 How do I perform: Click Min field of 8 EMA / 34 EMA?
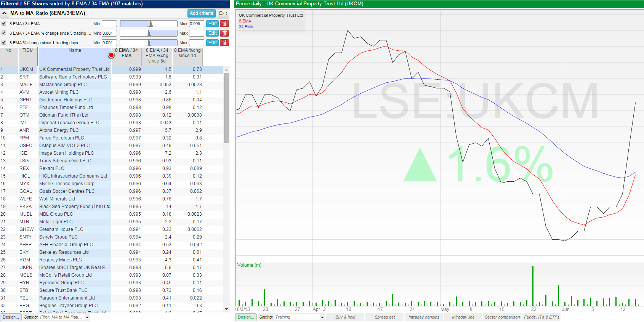109,24
